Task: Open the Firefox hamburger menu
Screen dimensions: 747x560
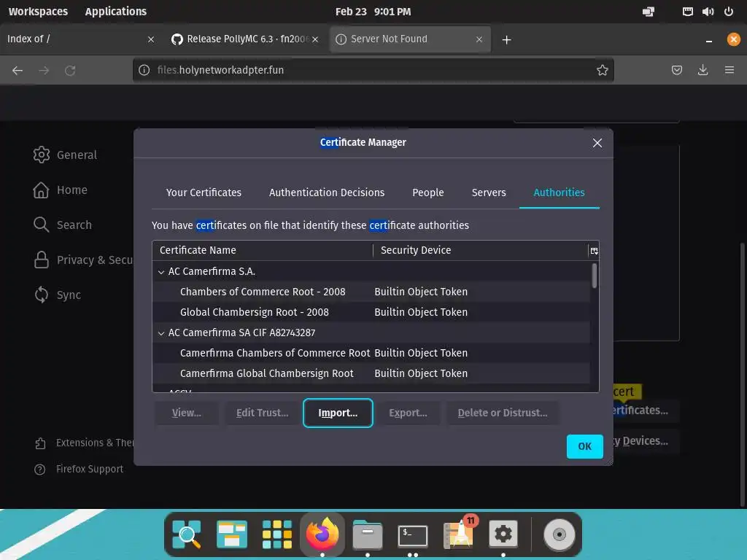Action: (x=729, y=70)
